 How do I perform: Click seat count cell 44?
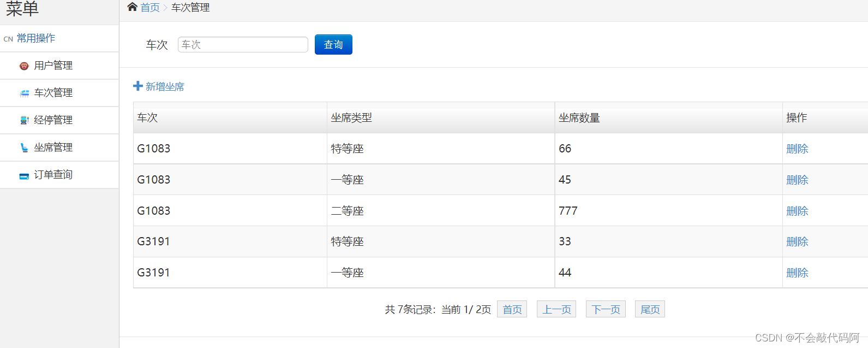coord(668,273)
